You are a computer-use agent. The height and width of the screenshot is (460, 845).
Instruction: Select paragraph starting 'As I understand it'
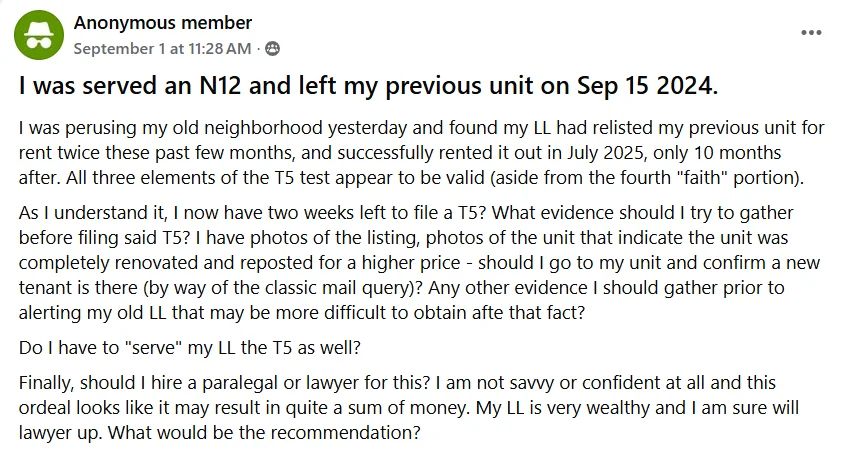[419, 262]
